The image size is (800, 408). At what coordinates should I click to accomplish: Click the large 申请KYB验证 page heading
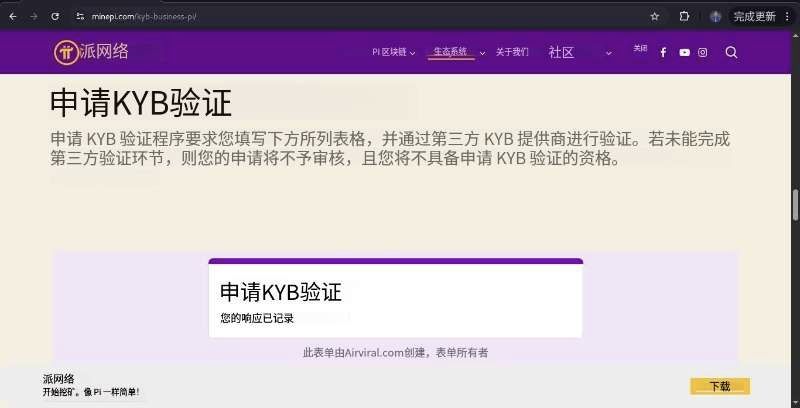tap(141, 103)
